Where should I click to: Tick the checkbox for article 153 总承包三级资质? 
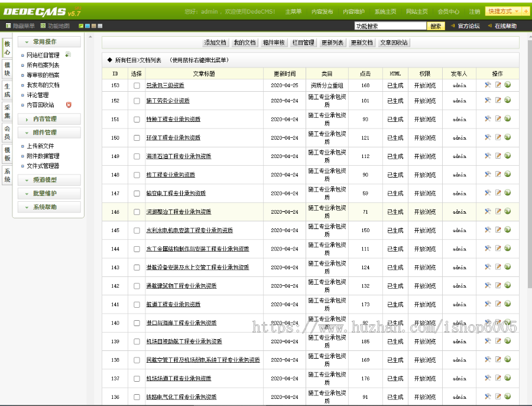click(137, 86)
